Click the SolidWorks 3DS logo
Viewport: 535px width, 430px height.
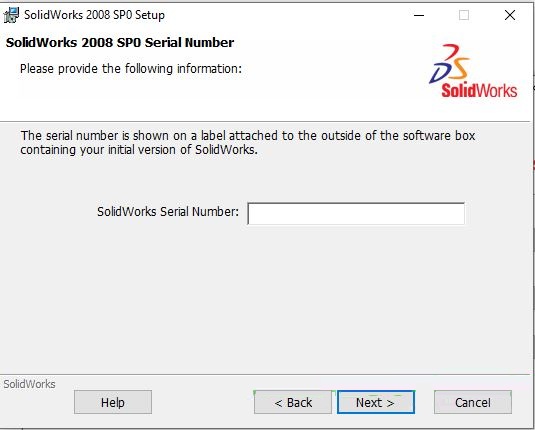tap(473, 71)
